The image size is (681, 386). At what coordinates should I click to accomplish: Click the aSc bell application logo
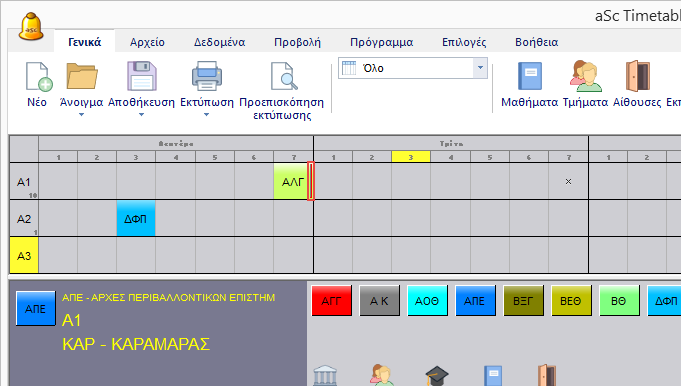pos(31,26)
